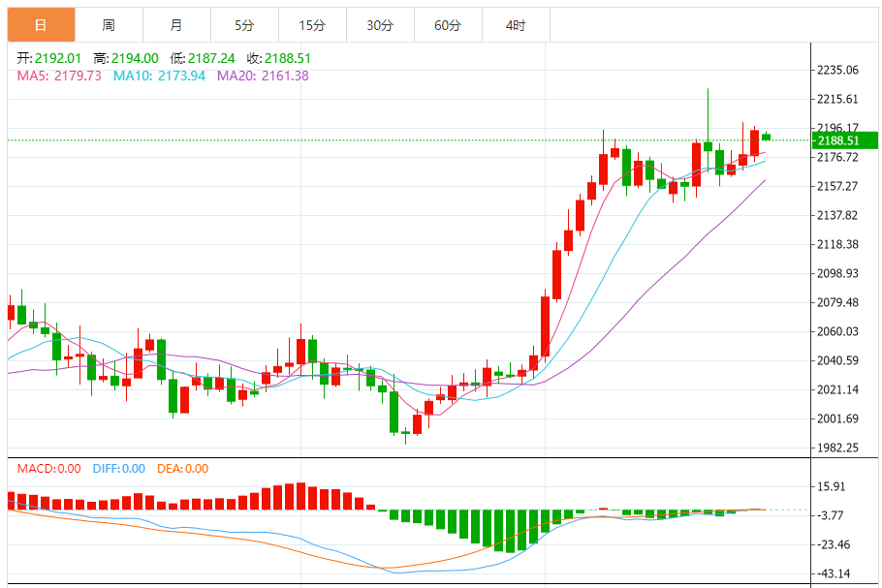882x588 pixels.
Task: Click the open price value 2192.01
Action: [58, 58]
